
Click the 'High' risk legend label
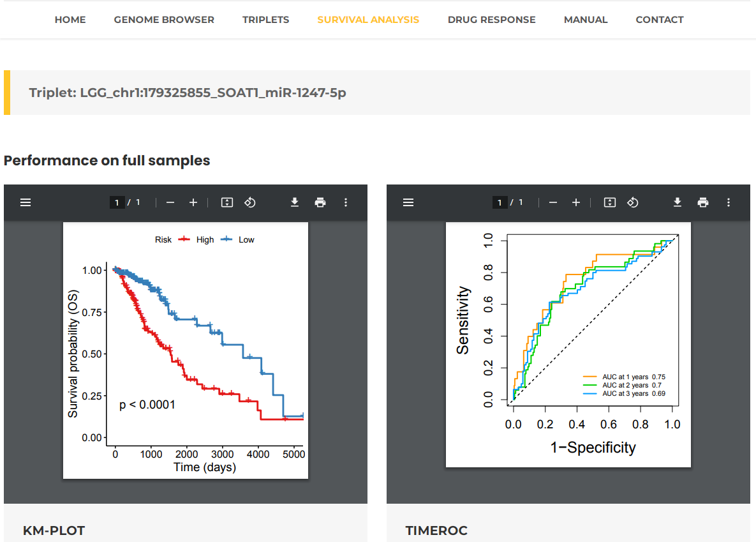click(x=205, y=240)
